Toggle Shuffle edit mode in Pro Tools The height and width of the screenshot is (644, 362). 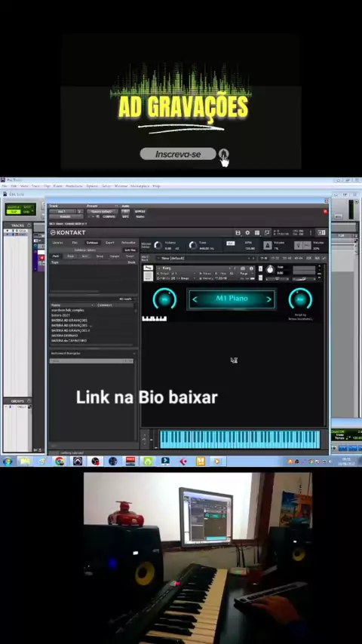13,207
